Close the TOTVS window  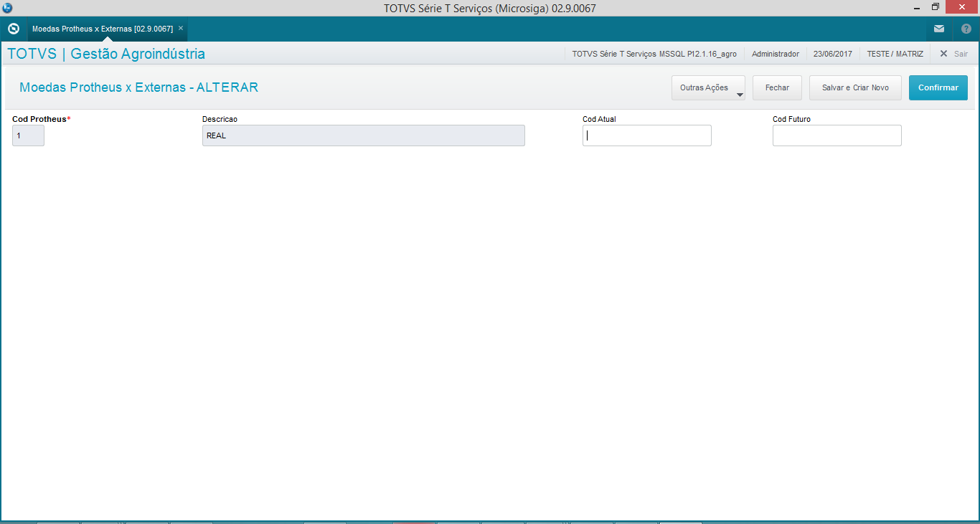pyautogui.click(x=963, y=7)
